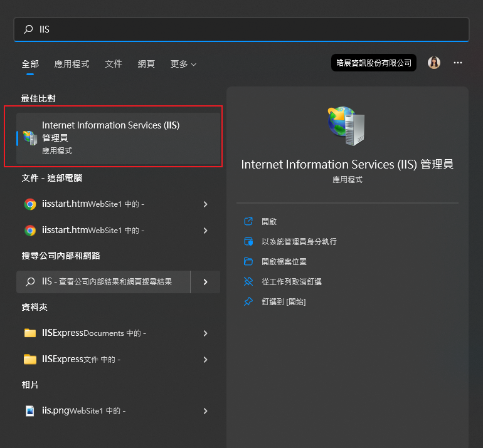Image resolution: width=483 pixels, height=448 pixels.
Task: Expand arrow for the iis.png result
Action: [x=206, y=411]
